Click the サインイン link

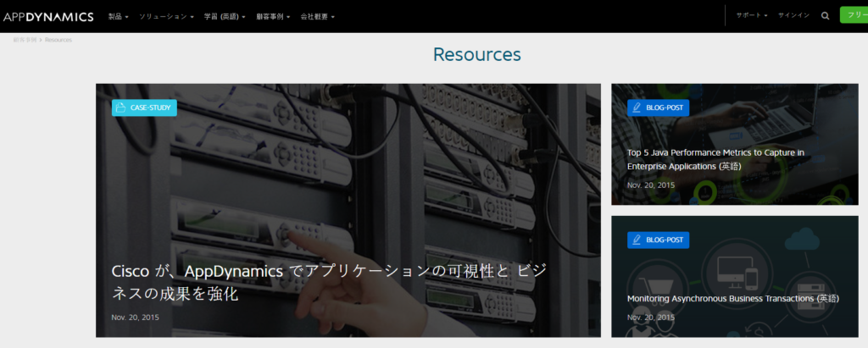tap(793, 15)
